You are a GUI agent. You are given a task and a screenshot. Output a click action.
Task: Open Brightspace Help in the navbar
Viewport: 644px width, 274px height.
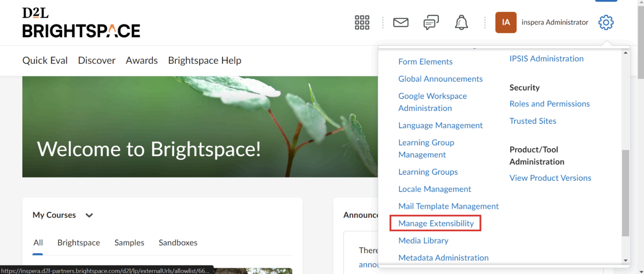click(205, 60)
